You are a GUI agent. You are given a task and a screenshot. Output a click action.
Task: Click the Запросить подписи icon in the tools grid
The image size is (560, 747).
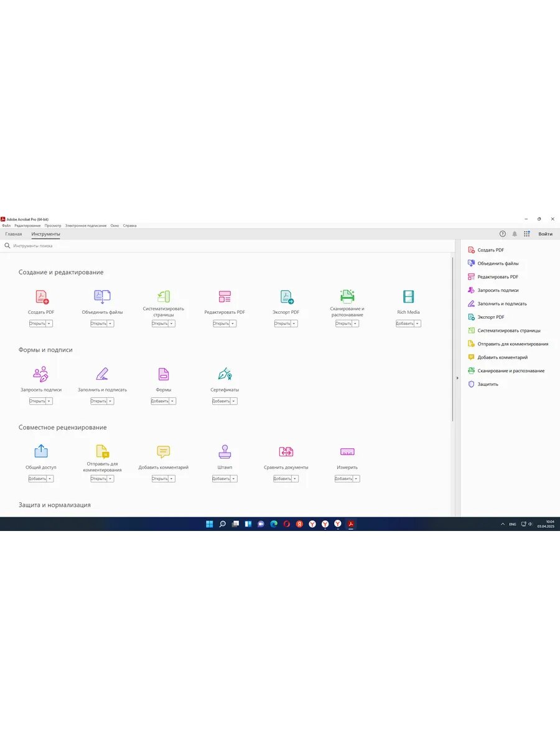point(40,374)
